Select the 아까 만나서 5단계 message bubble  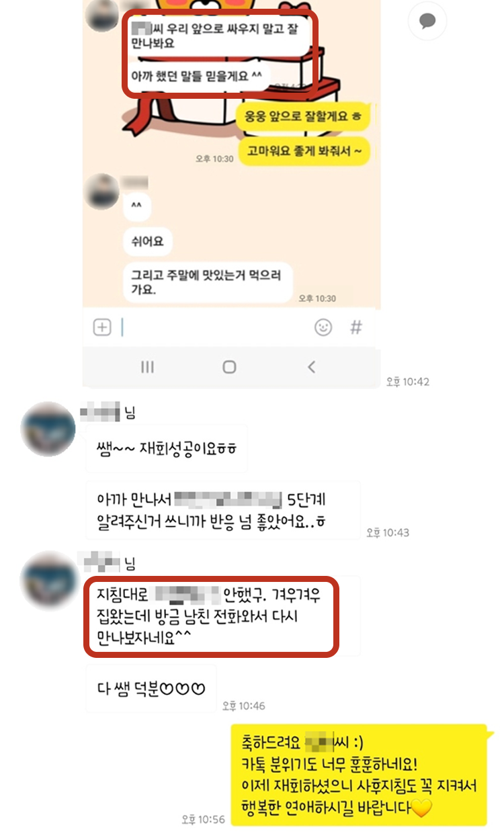click(x=223, y=510)
